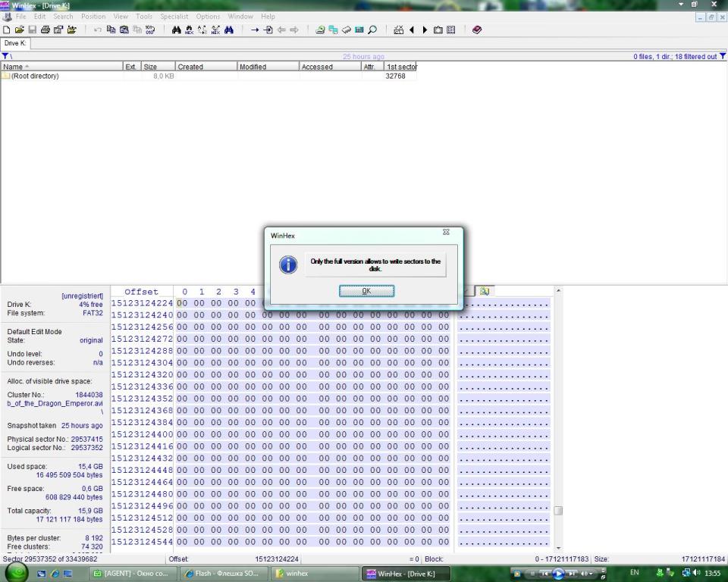Click the EN language indicator
The height and width of the screenshot is (582, 728).
634,573
